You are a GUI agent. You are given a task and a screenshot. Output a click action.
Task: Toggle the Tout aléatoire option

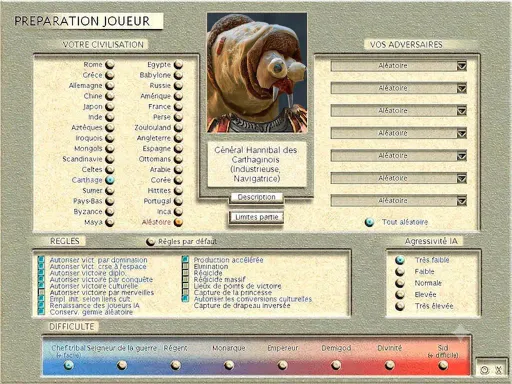(369, 222)
